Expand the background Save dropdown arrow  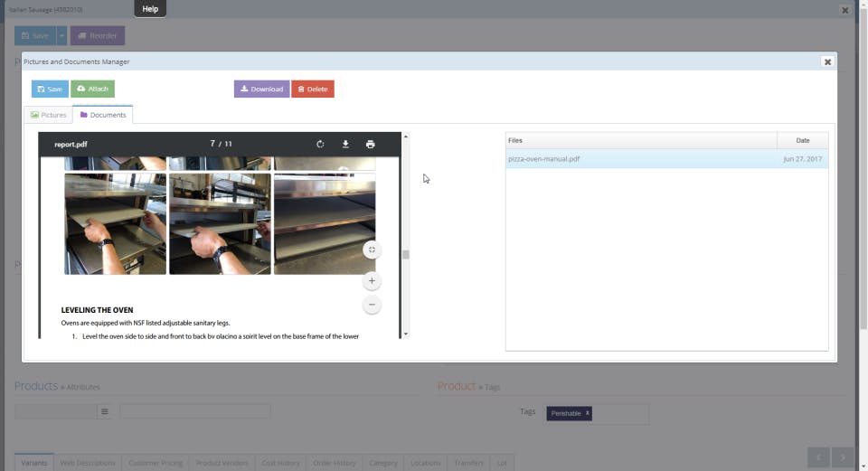(x=62, y=35)
